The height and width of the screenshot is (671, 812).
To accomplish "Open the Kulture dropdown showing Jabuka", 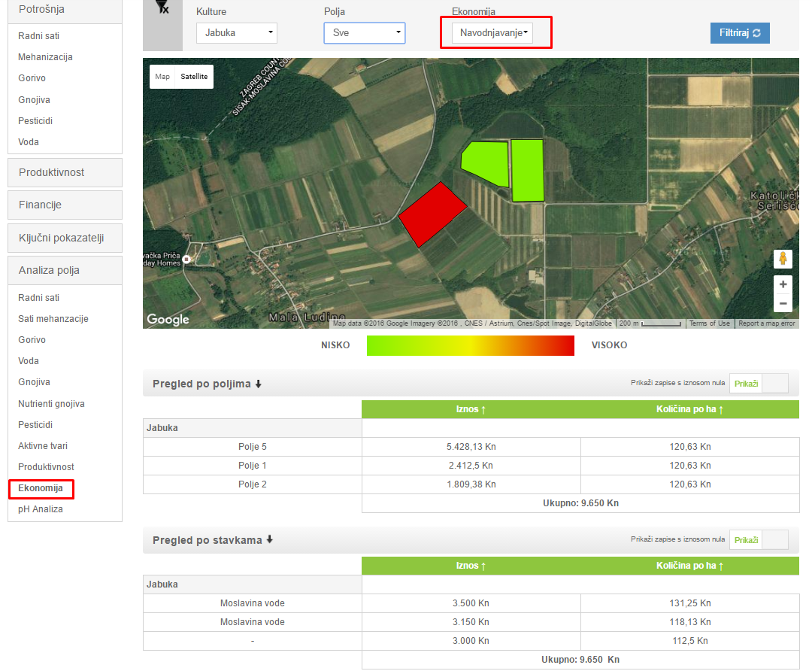I will [x=236, y=33].
